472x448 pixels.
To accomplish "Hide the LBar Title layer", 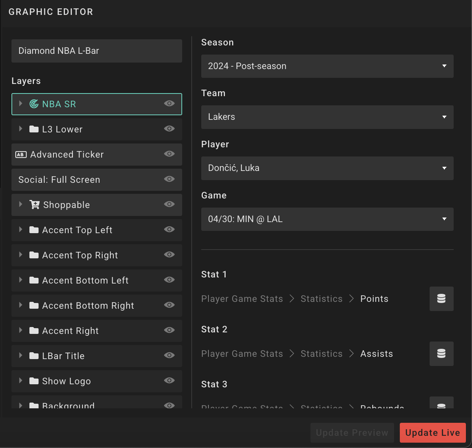I will [169, 355].
